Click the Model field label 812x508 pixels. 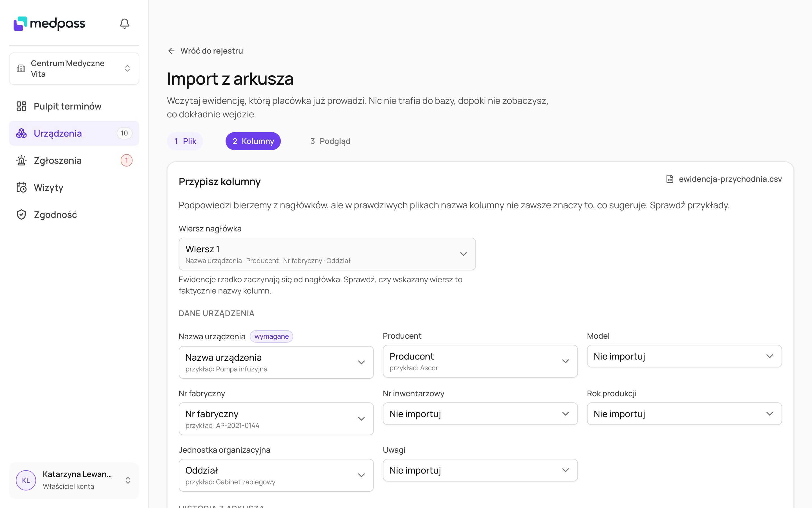598,336
